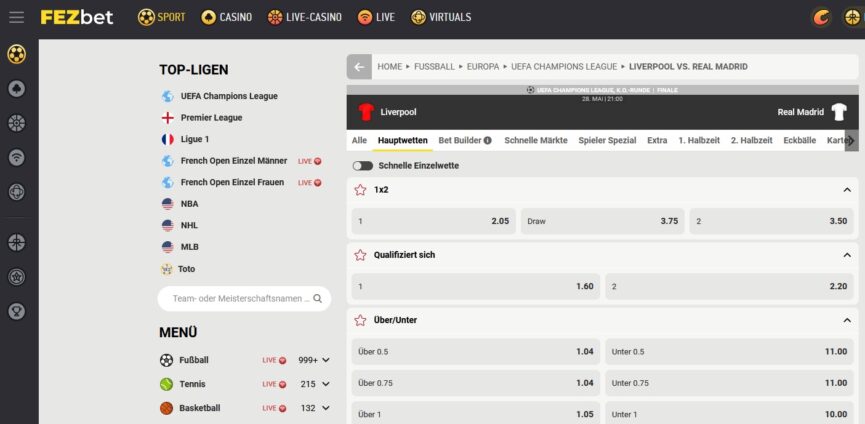Image resolution: width=865 pixels, height=424 pixels.
Task: Focus the team or championship search field
Action: click(x=244, y=298)
